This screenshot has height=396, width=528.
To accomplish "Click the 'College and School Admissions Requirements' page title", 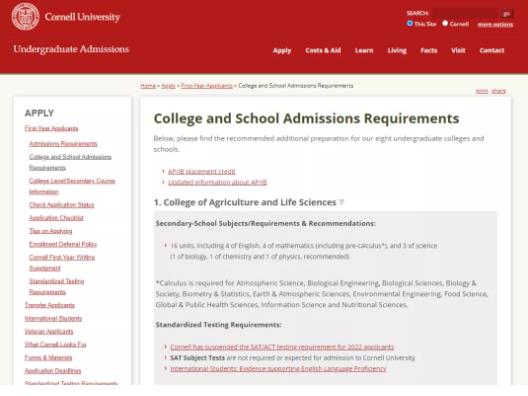I will 306,119.
